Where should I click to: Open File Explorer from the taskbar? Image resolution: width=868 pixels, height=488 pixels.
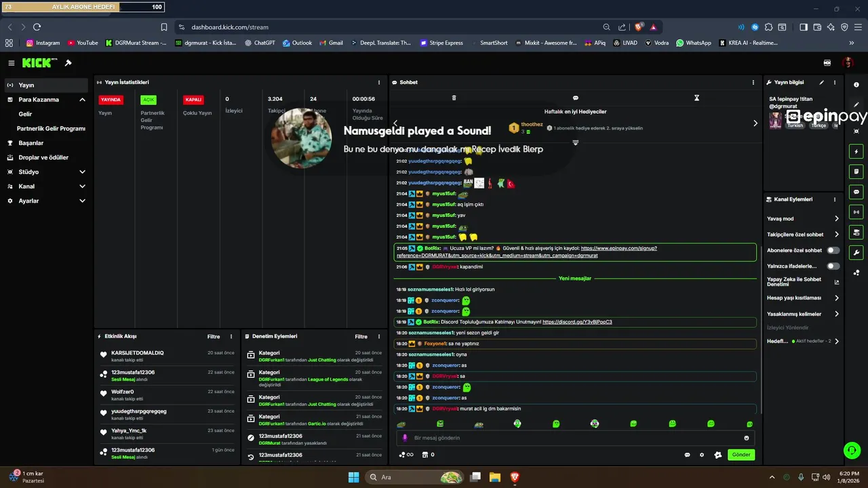pos(495,477)
